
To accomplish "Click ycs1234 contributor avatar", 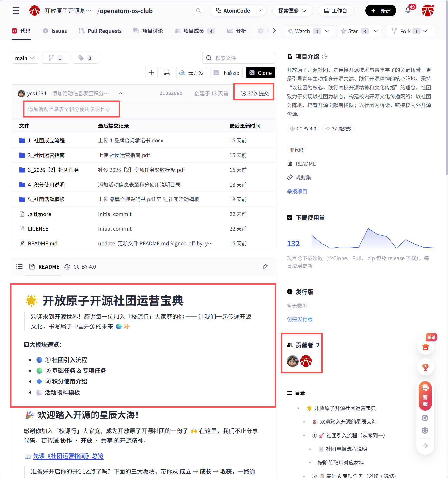I will 292,361.
